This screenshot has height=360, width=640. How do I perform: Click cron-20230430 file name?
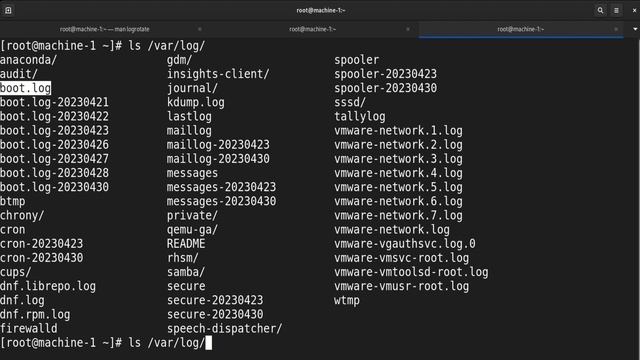click(x=42, y=258)
